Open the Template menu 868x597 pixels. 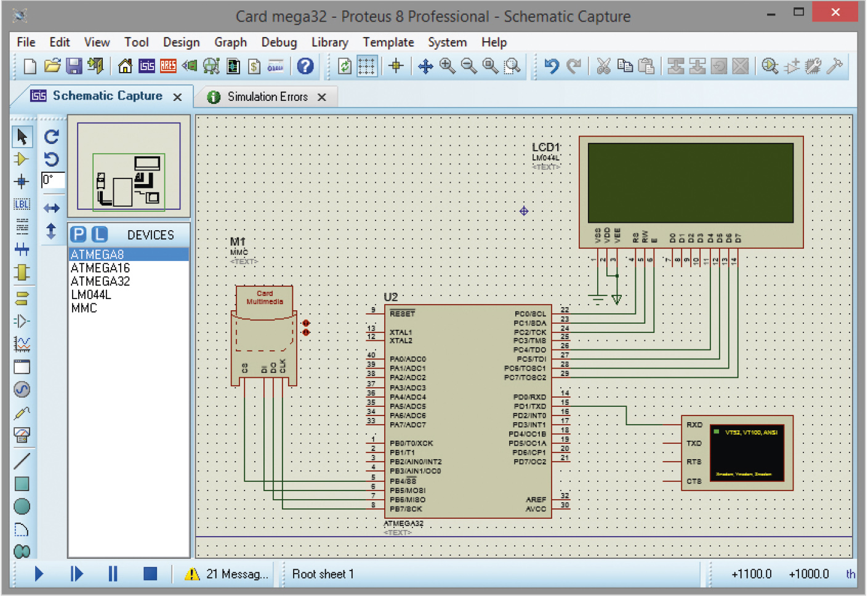[x=388, y=42]
